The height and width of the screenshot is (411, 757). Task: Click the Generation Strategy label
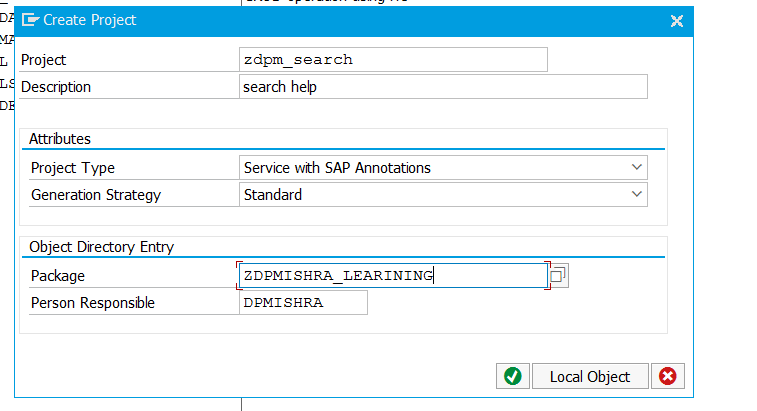tap(96, 195)
